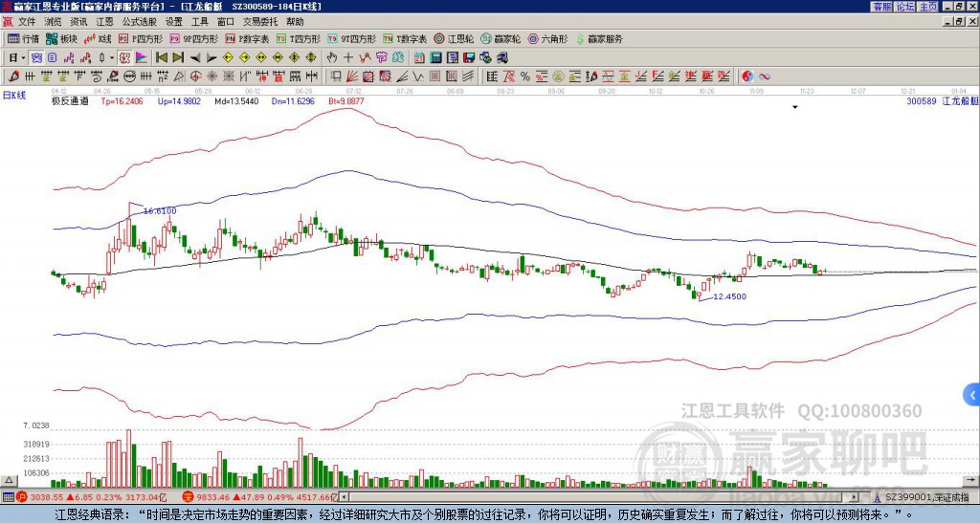980x524 pixels.
Task: Switch to the K线 chart view
Action: [x=99, y=38]
